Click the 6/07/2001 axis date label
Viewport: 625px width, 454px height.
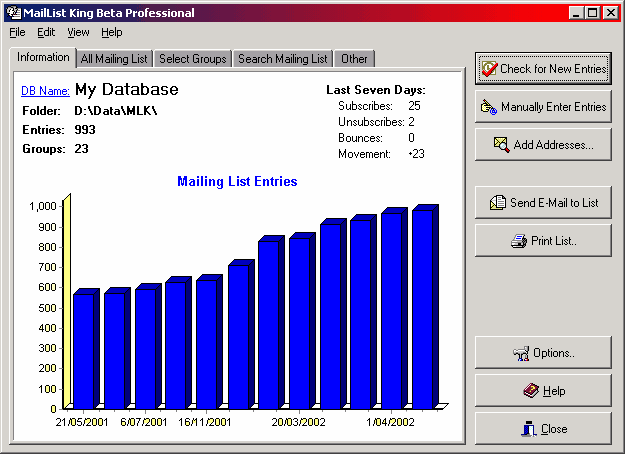[143, 422]
